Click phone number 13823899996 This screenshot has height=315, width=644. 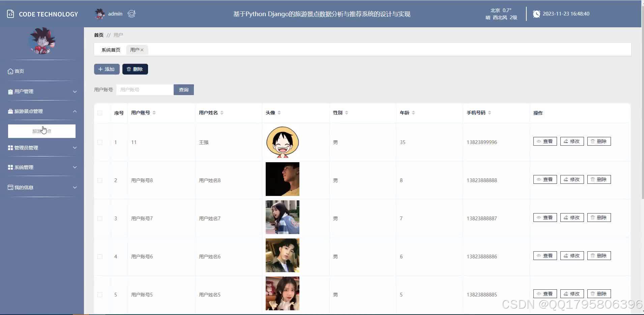pos(482,142)
